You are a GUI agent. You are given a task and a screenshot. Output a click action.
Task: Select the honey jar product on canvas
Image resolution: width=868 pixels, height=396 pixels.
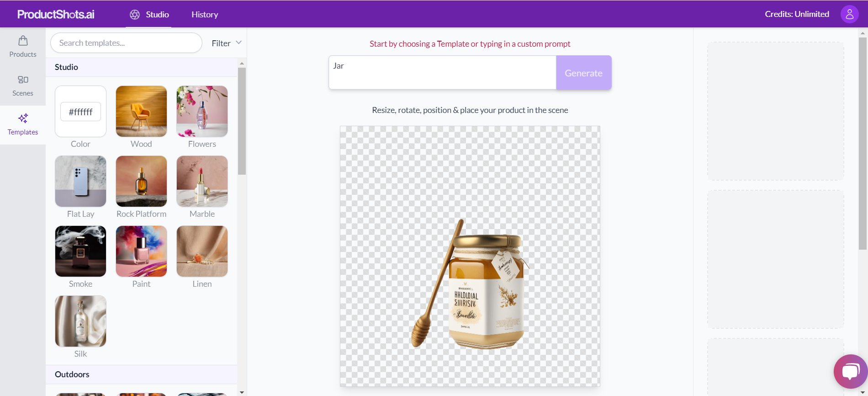point(471,284)
